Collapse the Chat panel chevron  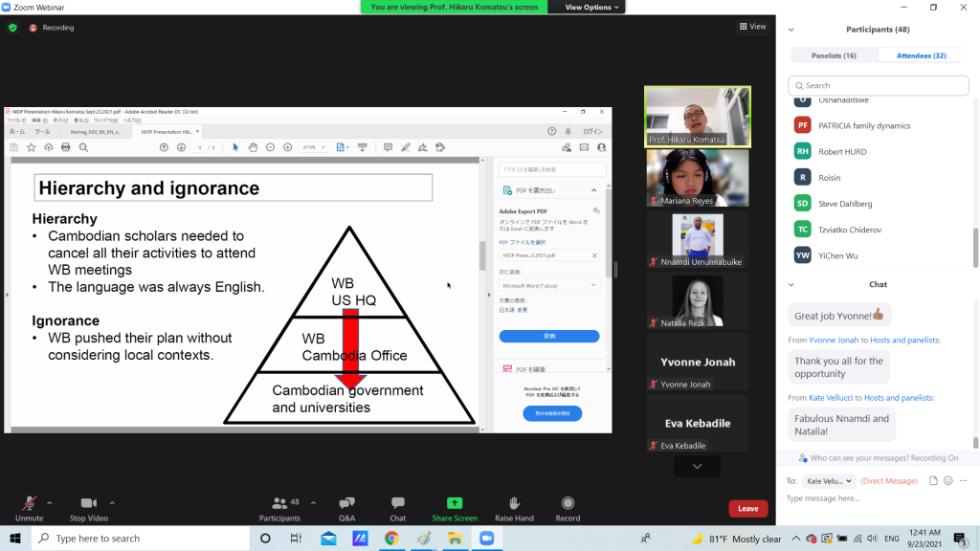(791, 284)
